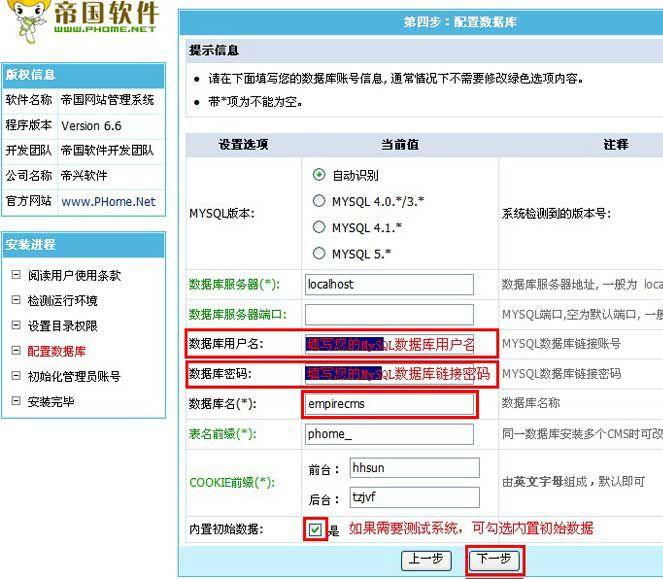Click the 帝国软件 mascot logo
This screenshot has height=579, width=663.
[29, 20]
